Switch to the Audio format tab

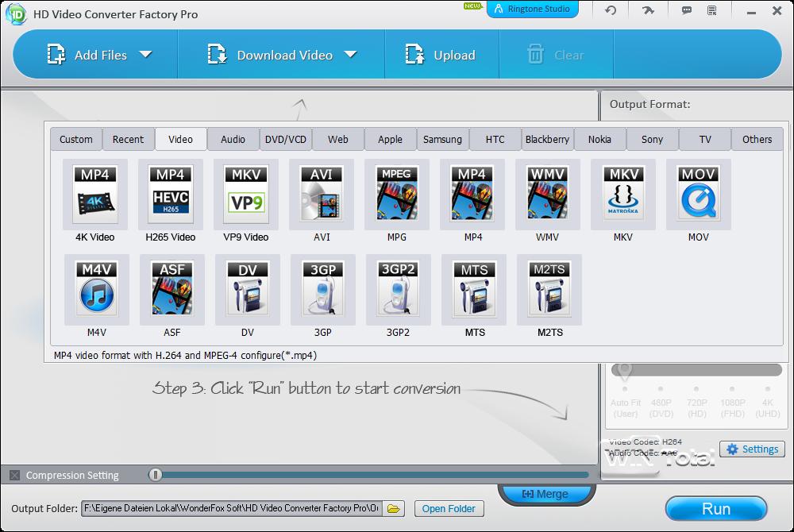click(x=233, y=139)
